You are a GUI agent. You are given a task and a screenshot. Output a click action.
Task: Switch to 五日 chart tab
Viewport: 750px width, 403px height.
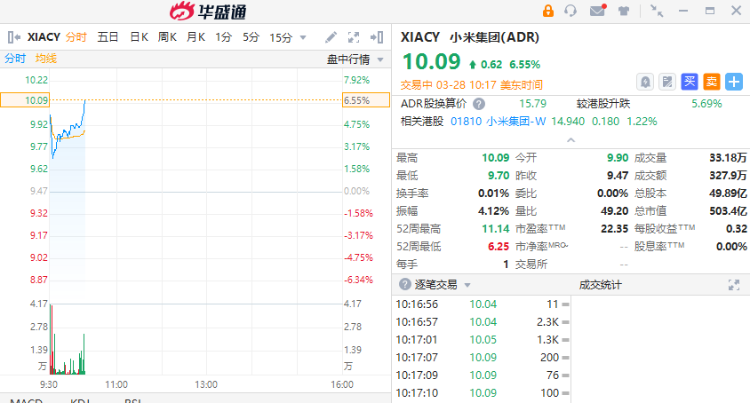click(108, 37)
